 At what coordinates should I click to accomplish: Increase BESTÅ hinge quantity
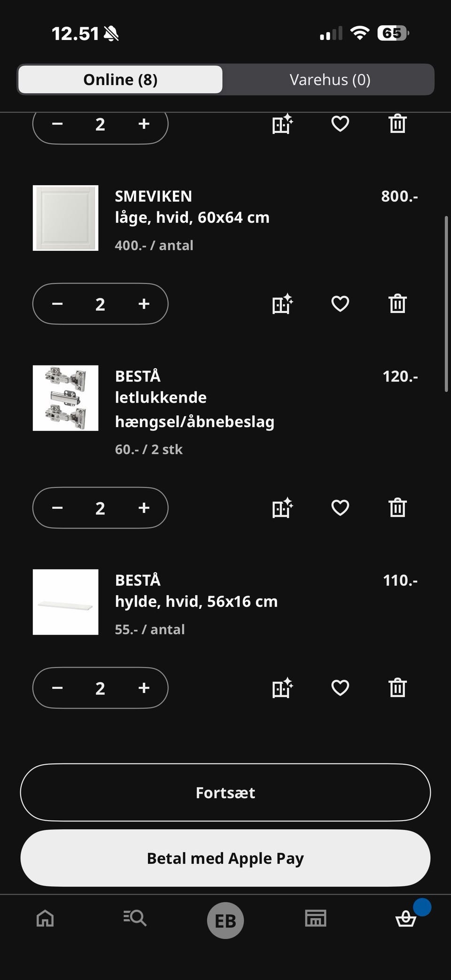[x=144, y=508]
